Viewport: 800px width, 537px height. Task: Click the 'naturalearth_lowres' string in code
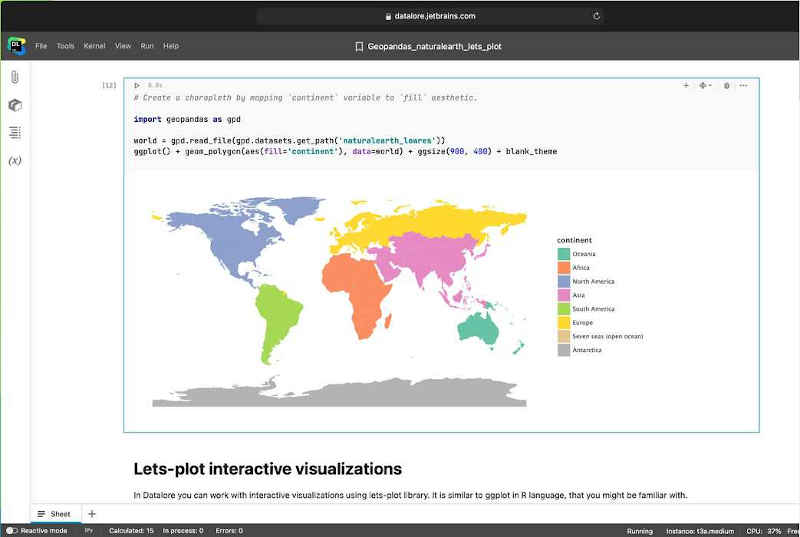point(387,140)
